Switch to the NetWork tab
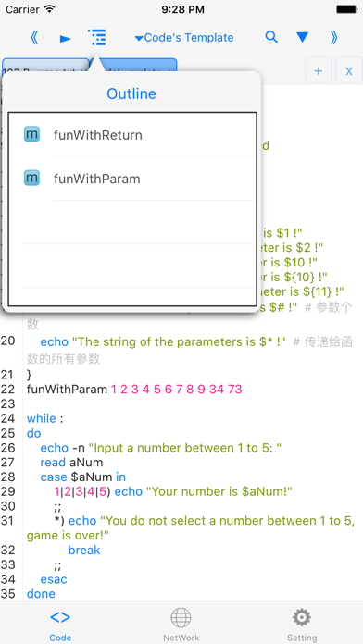 [x=181, y=625]
